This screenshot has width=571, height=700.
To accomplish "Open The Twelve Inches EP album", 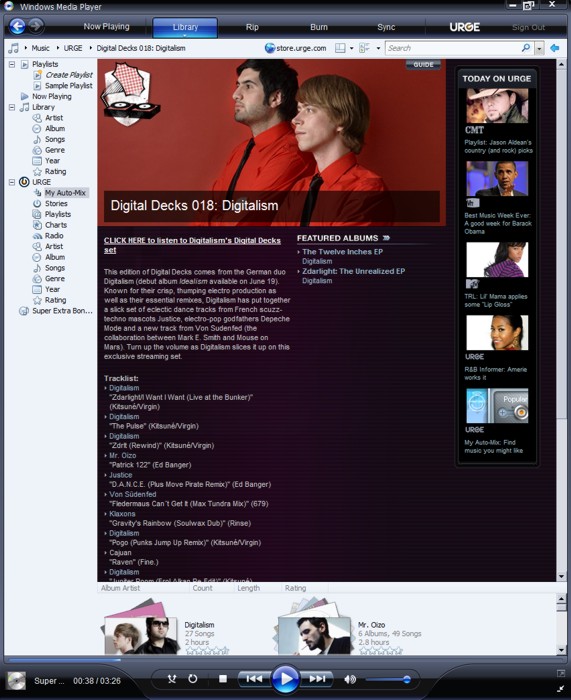I will [342, 252].
